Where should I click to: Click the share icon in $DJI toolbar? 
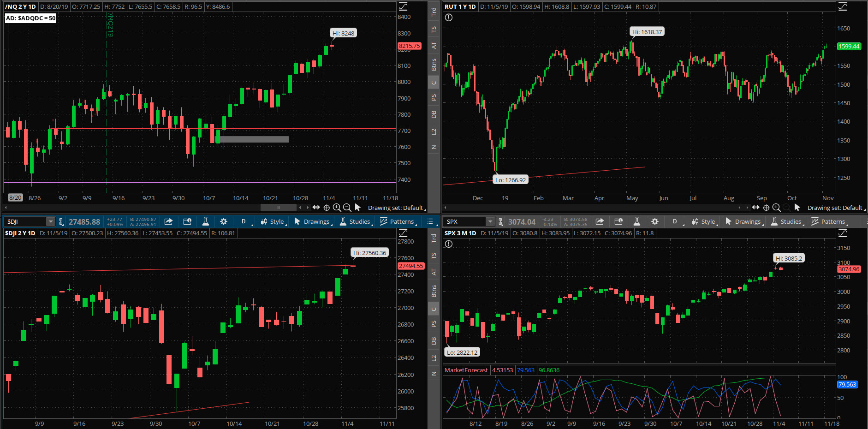pyautogui.click(x=168, y=221)
